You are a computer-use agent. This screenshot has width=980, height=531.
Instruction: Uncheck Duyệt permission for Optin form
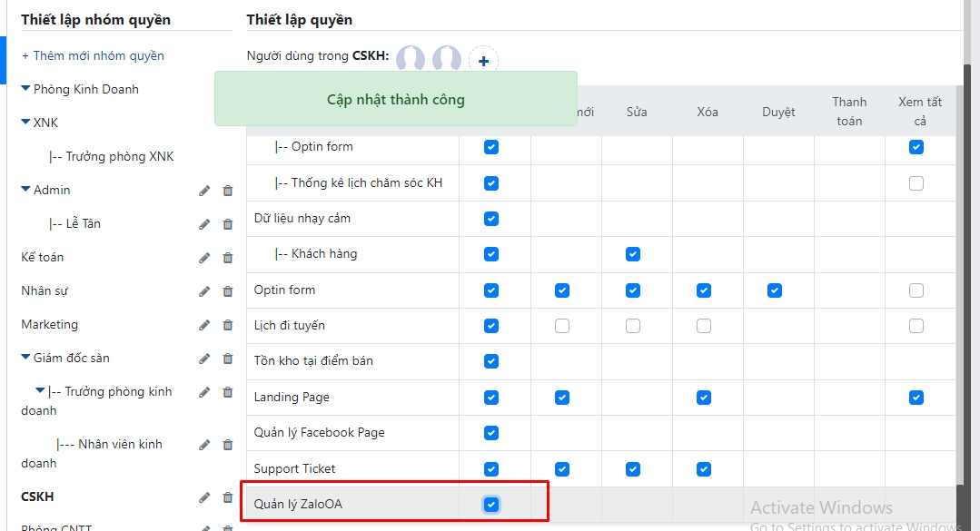click(x=775, y=290)
